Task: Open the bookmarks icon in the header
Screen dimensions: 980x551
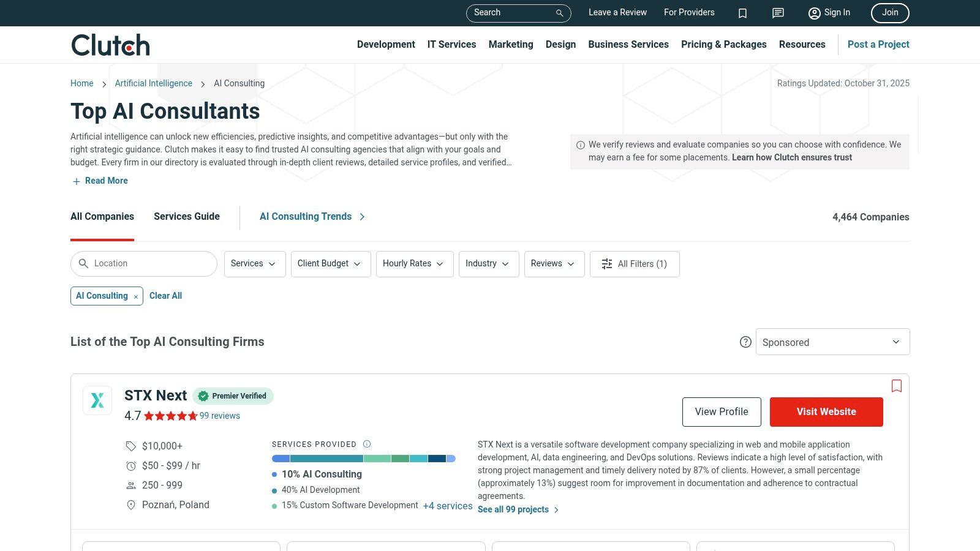Action: (x=742, y=13)
